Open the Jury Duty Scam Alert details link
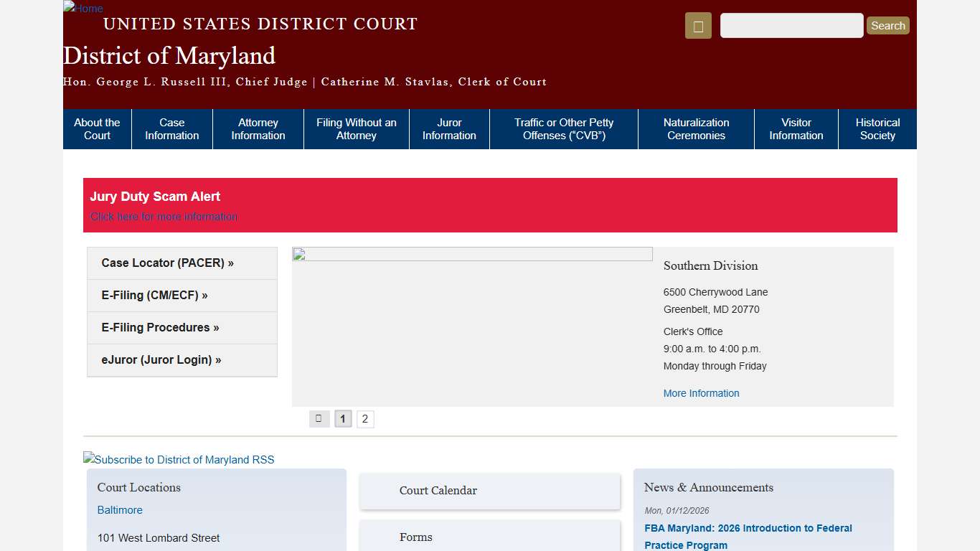 [x=164, y=216]
